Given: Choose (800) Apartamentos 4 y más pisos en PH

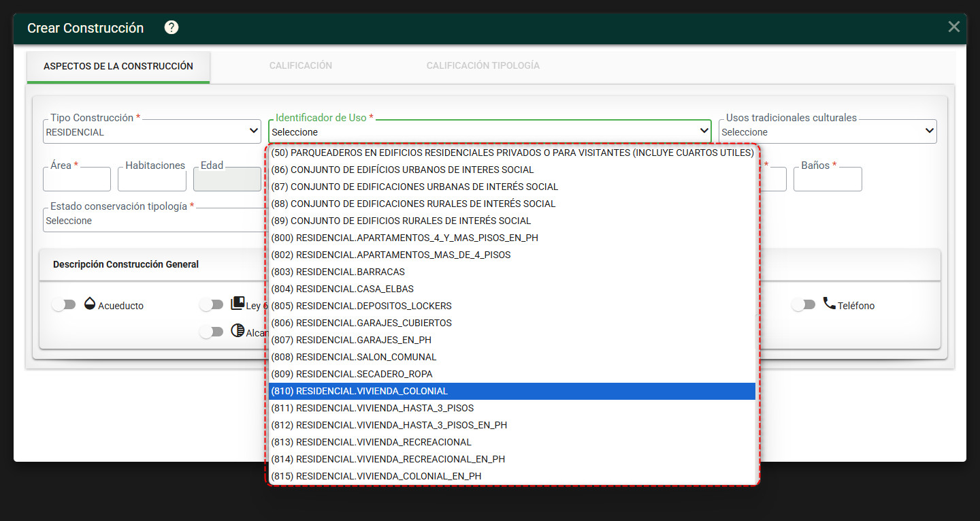Looking at the screenshot, I should (x=512, y=238).
